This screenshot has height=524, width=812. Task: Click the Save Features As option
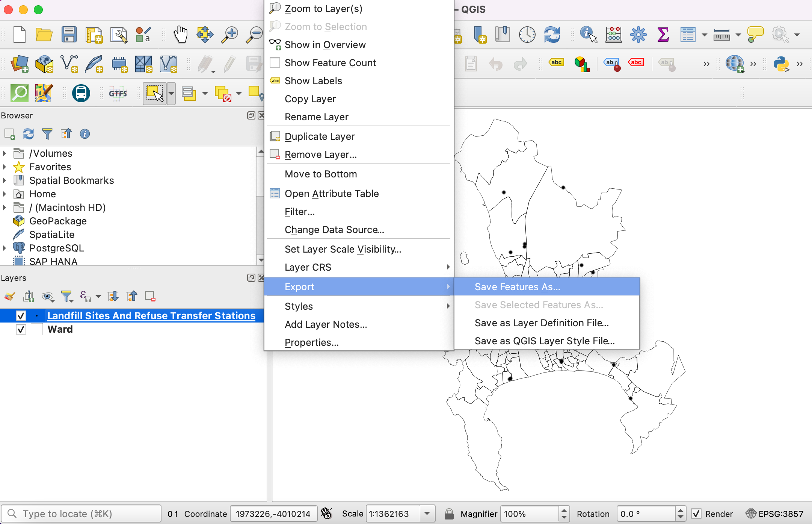(x=517, y=286)
